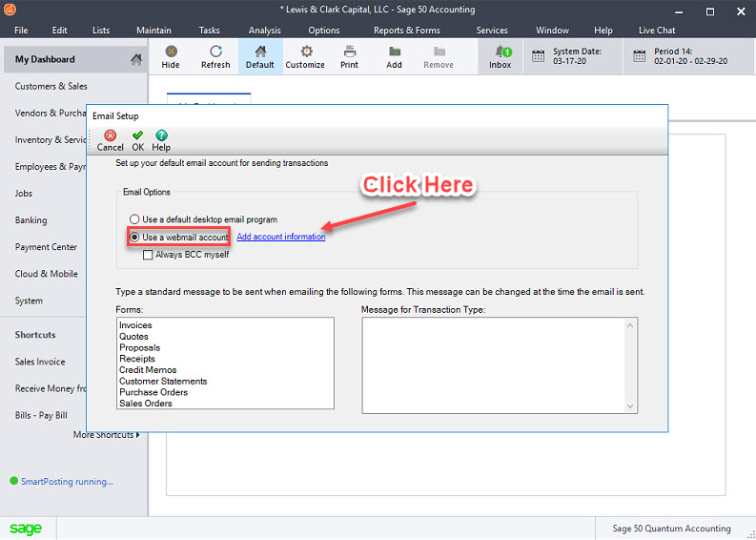The height and width of the screenshot is (540, 756).
Task: Select My Dashboard in the sidebar
Action: point(45,59)
